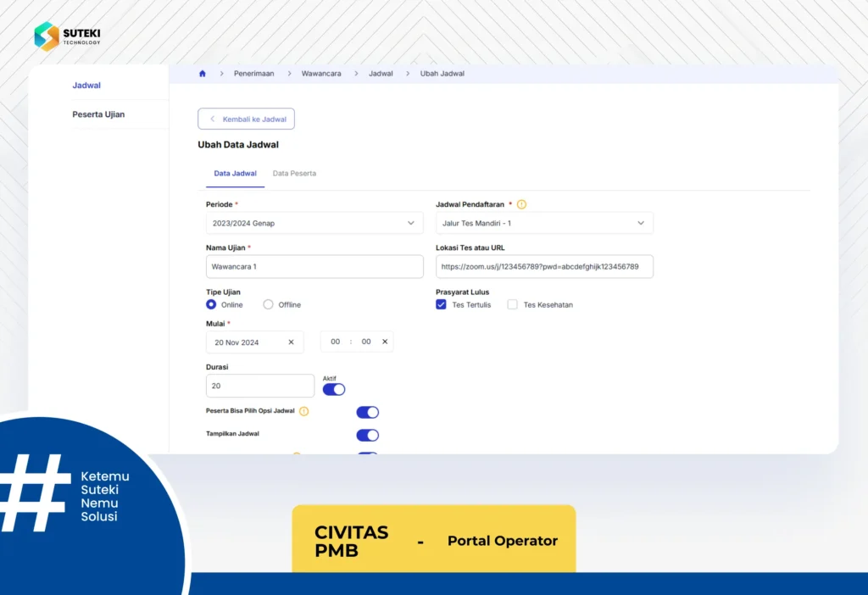Click Ubah Jadwal breadcrumb item
The image size is (868, 595).
[442, 74]
